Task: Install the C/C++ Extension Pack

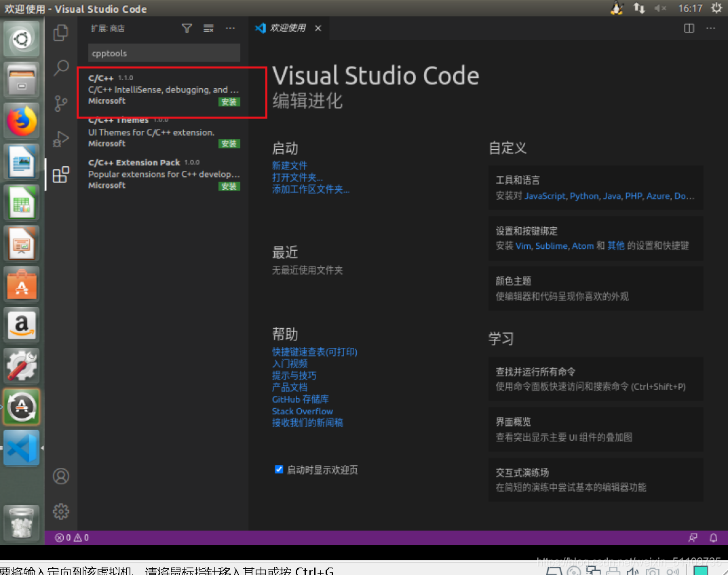Action: tap(229, 186)
